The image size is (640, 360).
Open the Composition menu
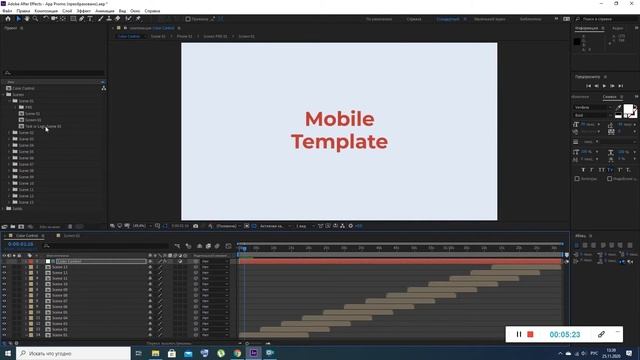46,11
